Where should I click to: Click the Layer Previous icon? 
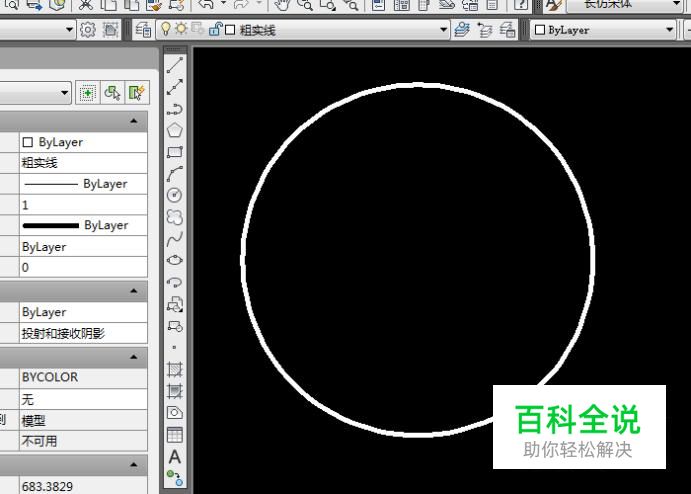click(485, 30)
